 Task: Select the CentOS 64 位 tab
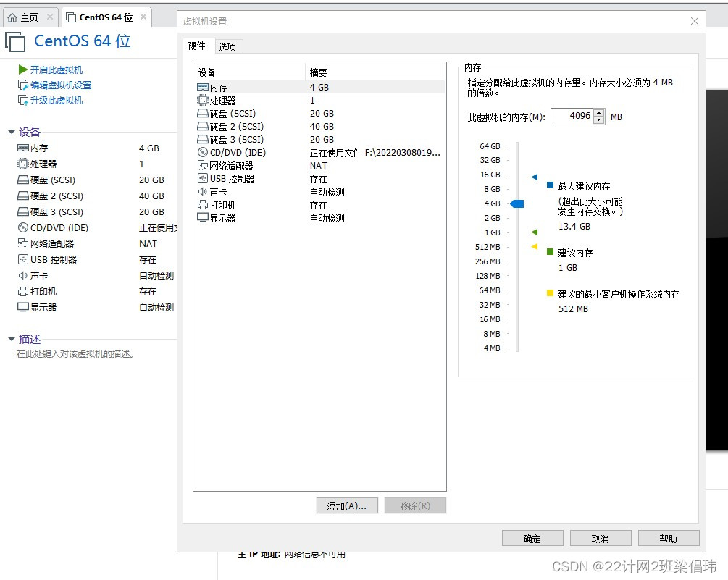click(106, 17)
